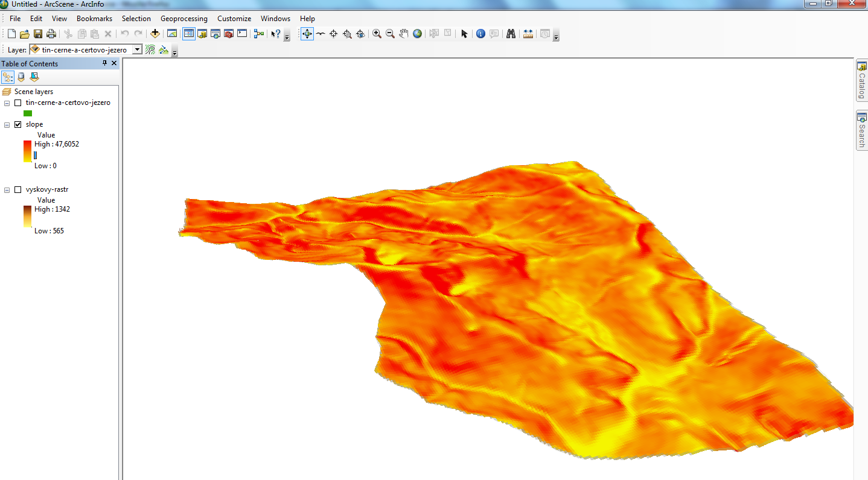Check the vyskovy-rastr layer checkbox
This screenshot has width=868, height=480.
[18, 189]
